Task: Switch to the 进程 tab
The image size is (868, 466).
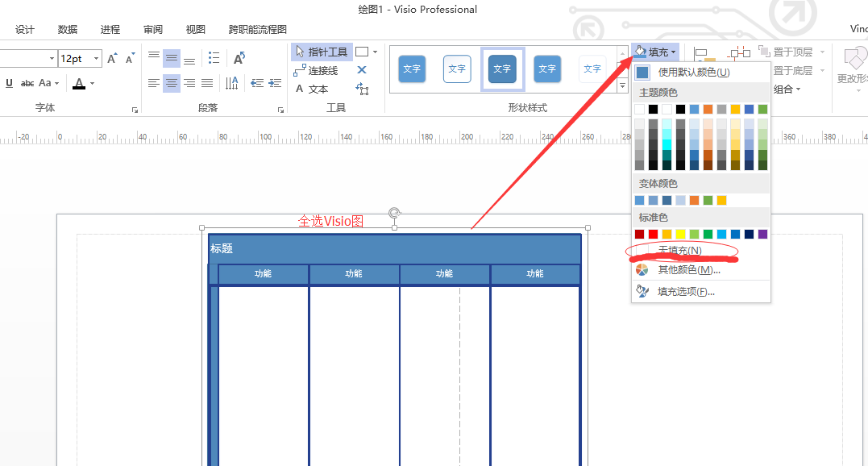Action: point(110,29)
